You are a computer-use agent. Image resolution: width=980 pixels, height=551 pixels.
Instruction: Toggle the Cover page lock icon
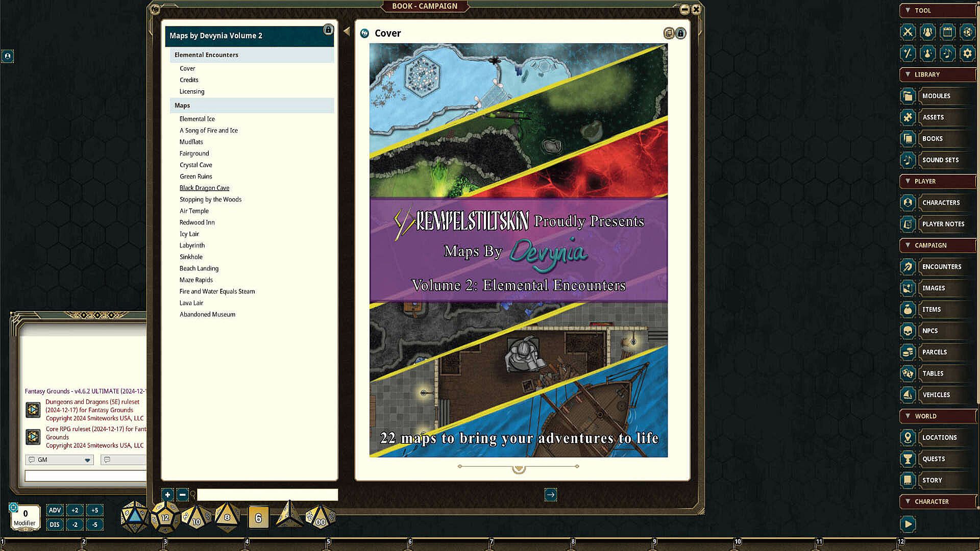point(681,33)
